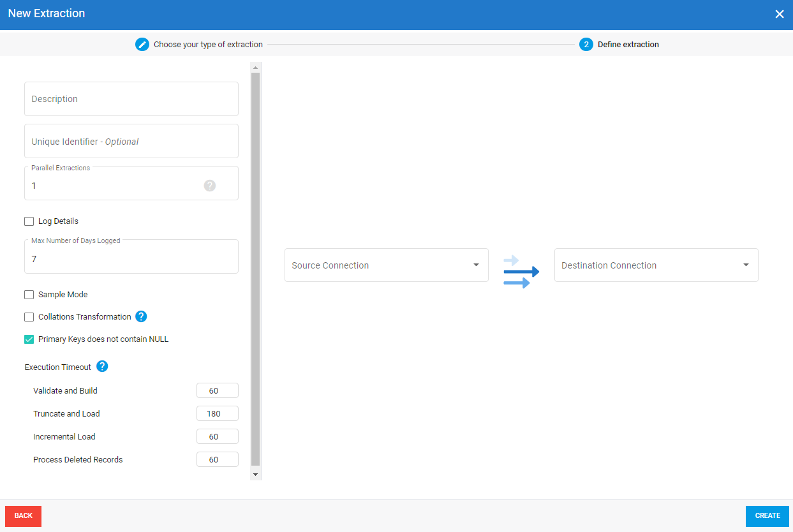Click the pencil icon for step one
Viewport: 793px width, 532px height.
pyautogui.click(x=142, y=45)
